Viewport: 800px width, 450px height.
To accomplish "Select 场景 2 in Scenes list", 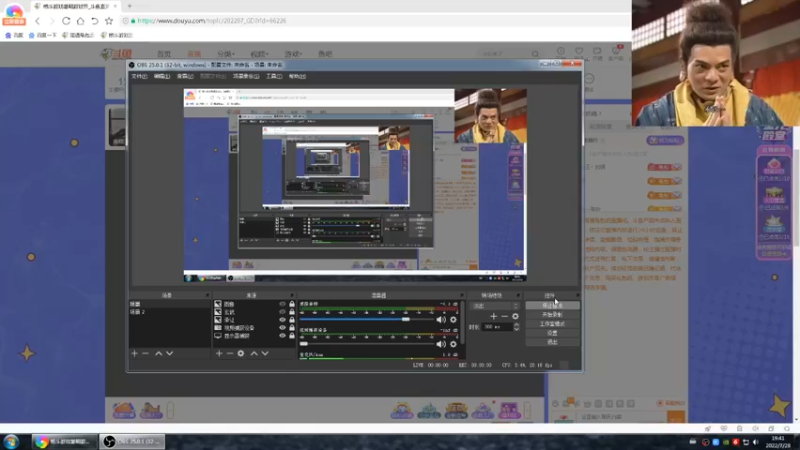I will tap(169, 312).
